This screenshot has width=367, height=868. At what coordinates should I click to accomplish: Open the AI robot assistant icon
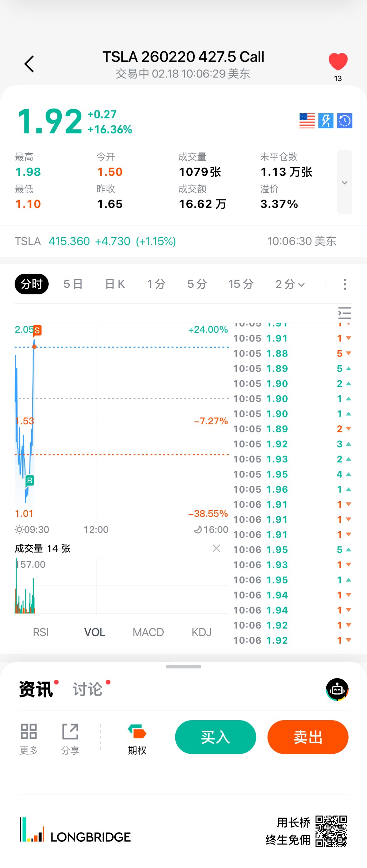(x=337, y=689)
